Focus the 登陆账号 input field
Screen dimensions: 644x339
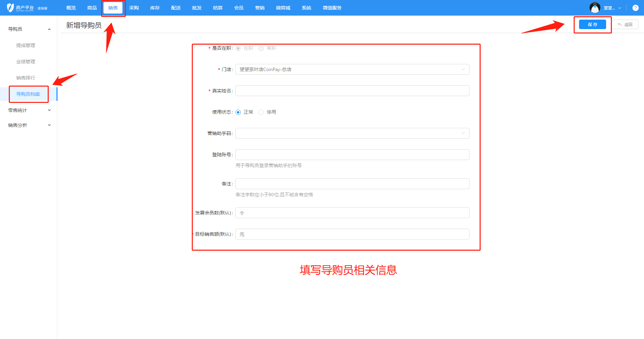(x=352, y=155)
